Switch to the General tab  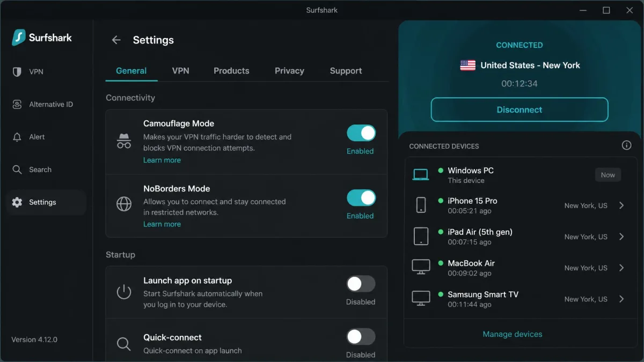coord(131,71)
